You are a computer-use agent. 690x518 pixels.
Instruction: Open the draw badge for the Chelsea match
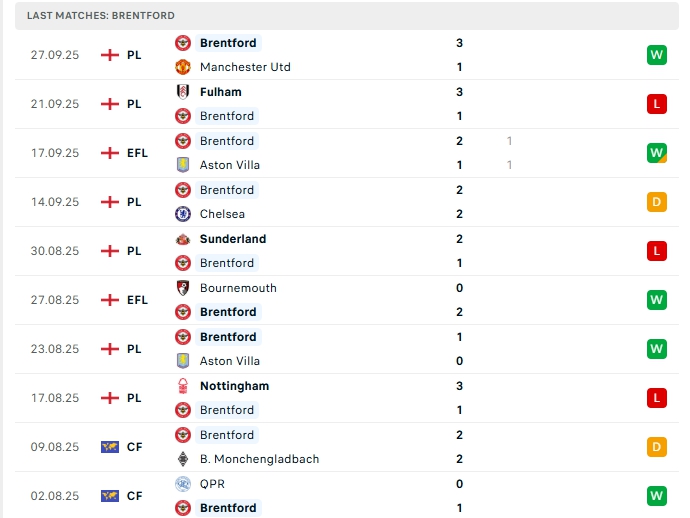656,202
